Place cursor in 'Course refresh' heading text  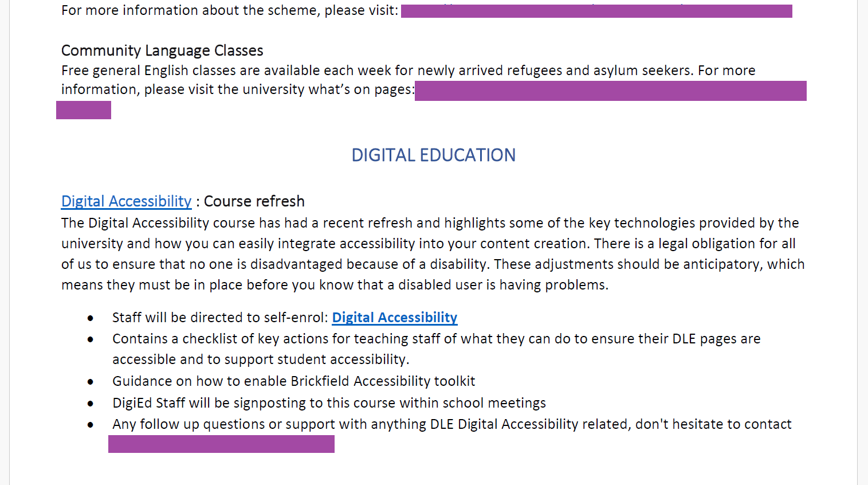(x=254, y=201)
